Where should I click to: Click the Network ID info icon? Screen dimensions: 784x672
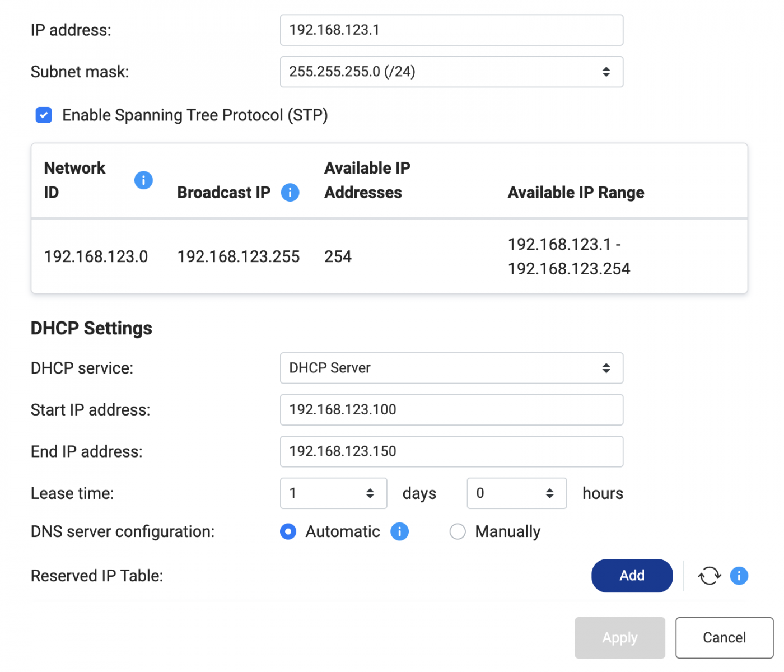click(143, 180)
